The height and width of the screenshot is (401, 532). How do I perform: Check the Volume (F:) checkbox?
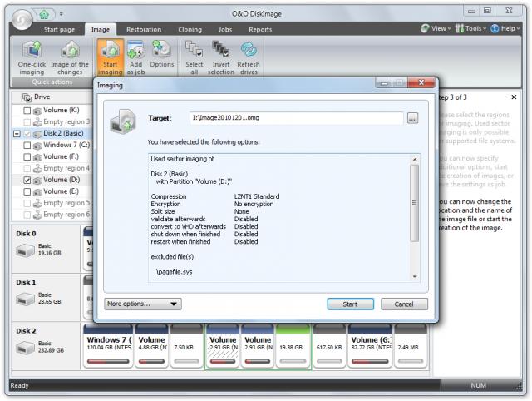pos(27,157)
